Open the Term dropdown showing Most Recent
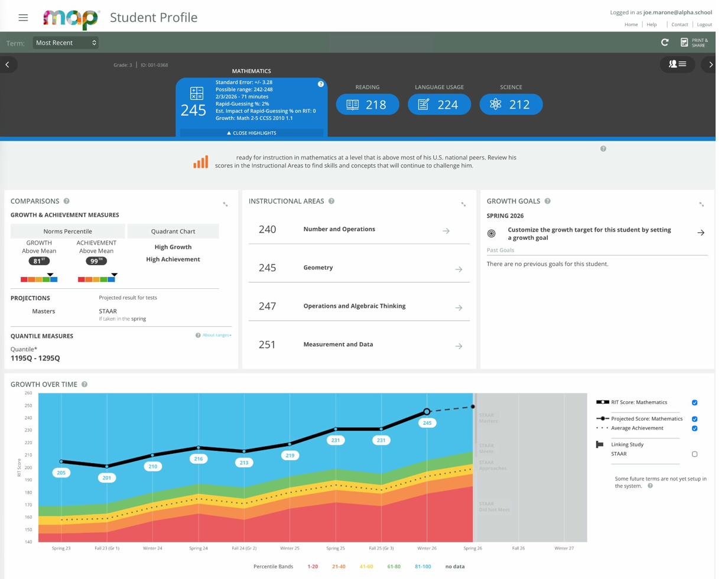 [66, 43]
